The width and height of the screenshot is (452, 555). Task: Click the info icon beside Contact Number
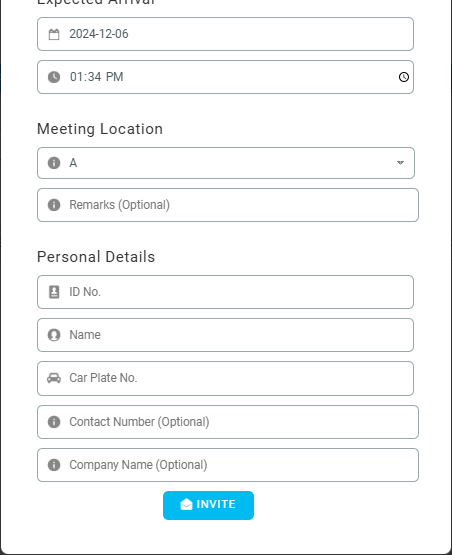pyautogui.click(x=54, y=422)
